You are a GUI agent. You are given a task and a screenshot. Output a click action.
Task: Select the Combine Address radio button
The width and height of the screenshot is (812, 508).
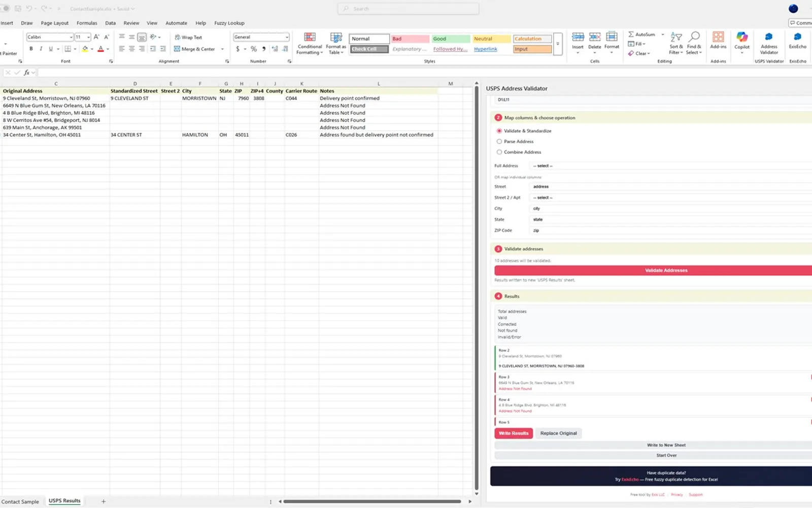[x=499, y=152]
